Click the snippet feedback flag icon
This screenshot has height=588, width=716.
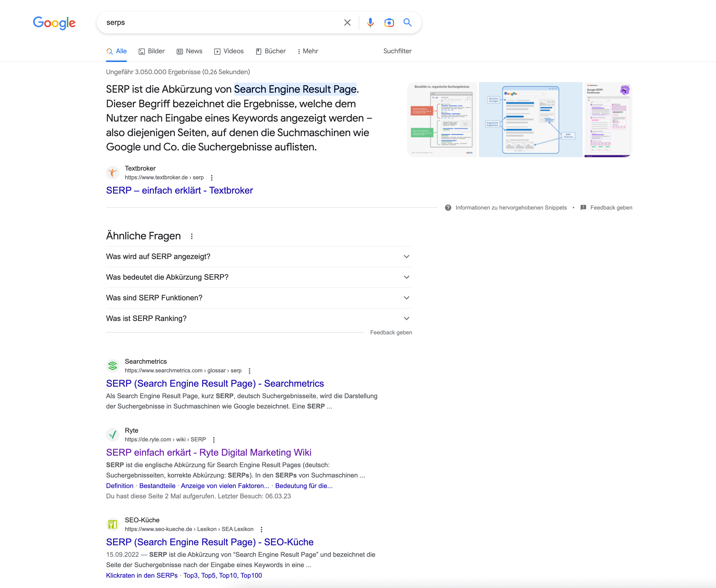point(583,208)
